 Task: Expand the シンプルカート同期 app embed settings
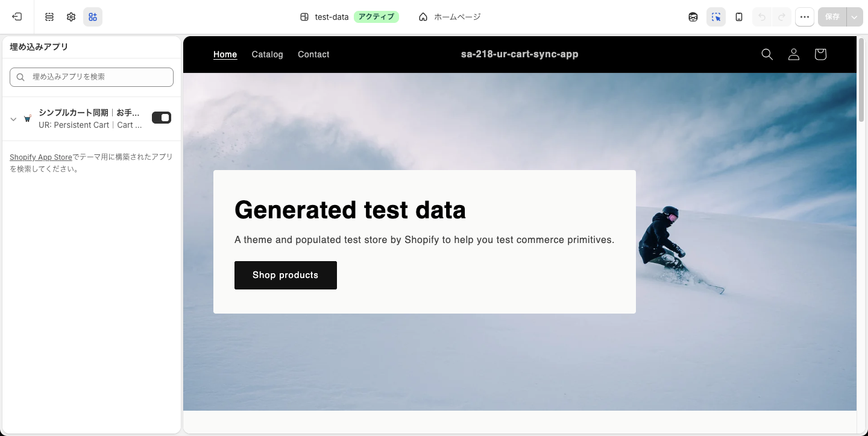(x=14, y=119)
